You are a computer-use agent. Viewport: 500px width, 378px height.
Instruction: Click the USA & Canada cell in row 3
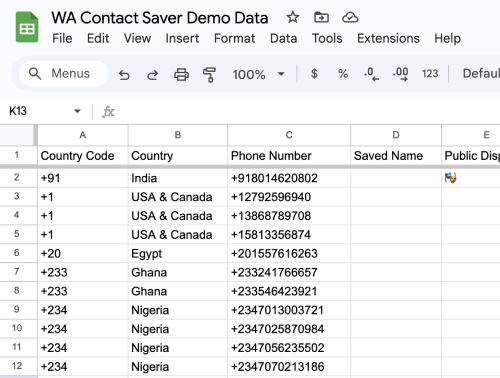pyautogui.click(x=178, y=197)
